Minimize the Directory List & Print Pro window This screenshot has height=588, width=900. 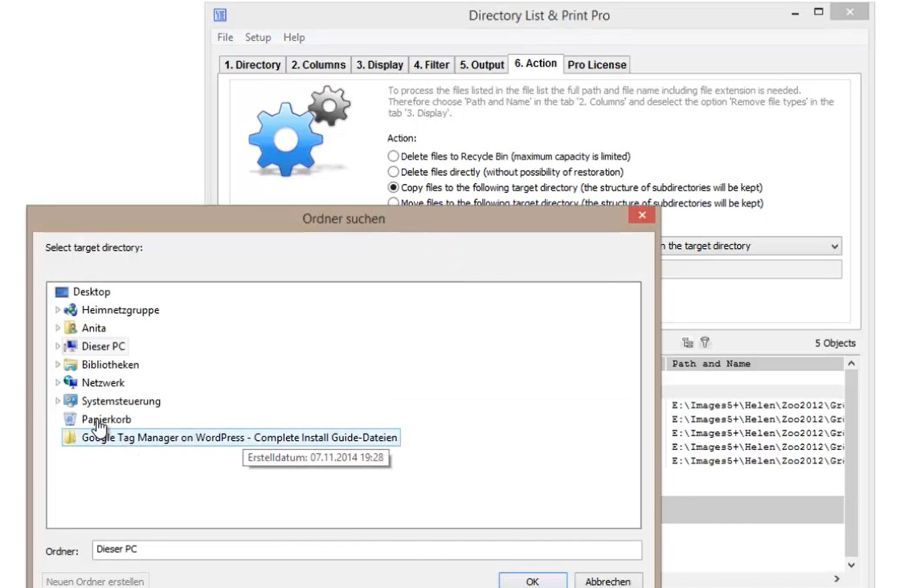tap(795, 13)
